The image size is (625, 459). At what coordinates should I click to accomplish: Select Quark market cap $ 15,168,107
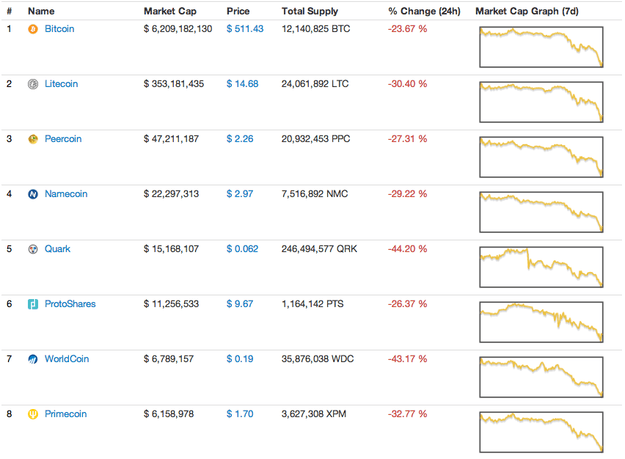pos(171,249)
